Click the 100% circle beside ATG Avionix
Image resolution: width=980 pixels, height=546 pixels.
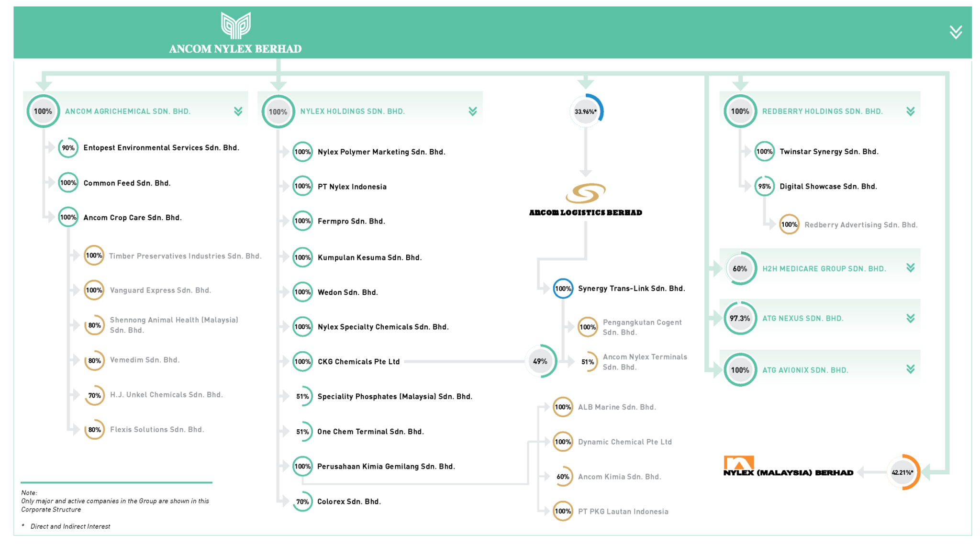(740, 370)
